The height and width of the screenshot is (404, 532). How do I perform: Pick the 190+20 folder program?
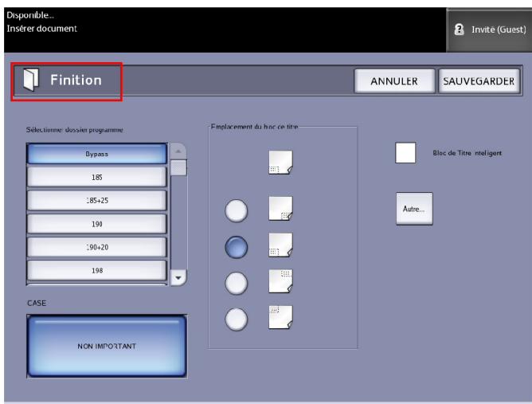[97, 248]
